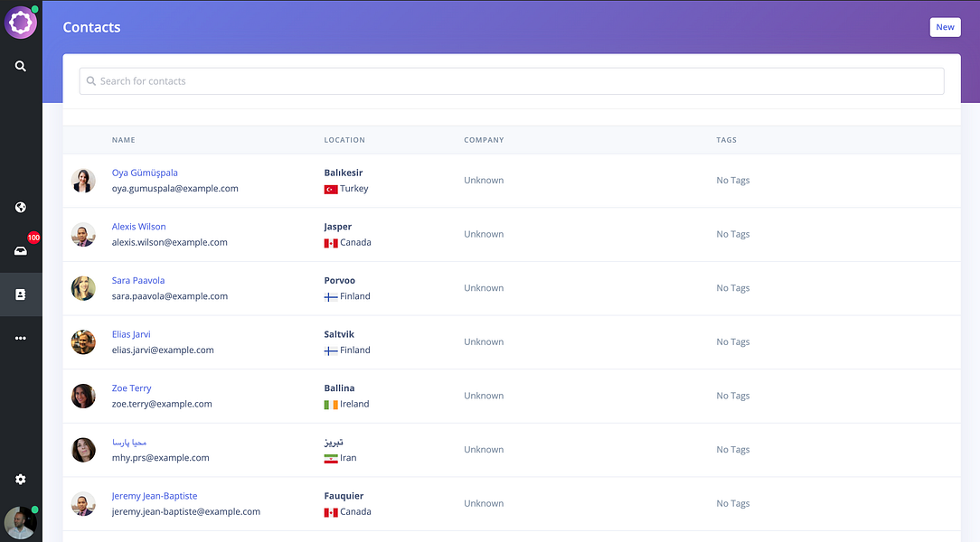980x542 pixels.
Task: Click the Ireland flag icon
Action: (331, 405)
